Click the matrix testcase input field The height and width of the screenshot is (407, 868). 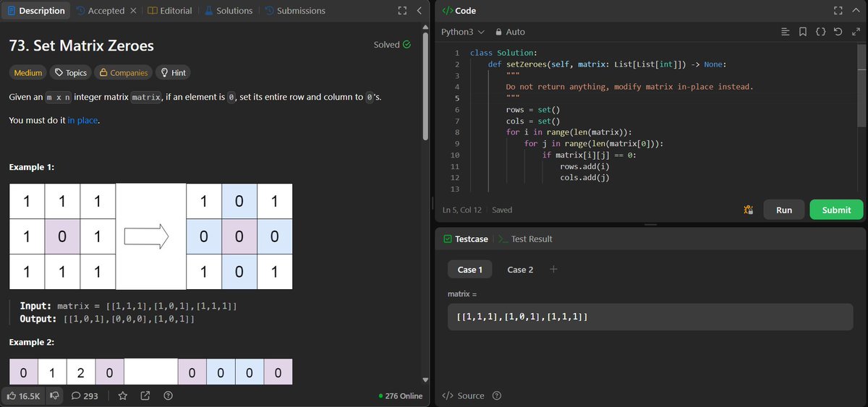tap(650, 317)
